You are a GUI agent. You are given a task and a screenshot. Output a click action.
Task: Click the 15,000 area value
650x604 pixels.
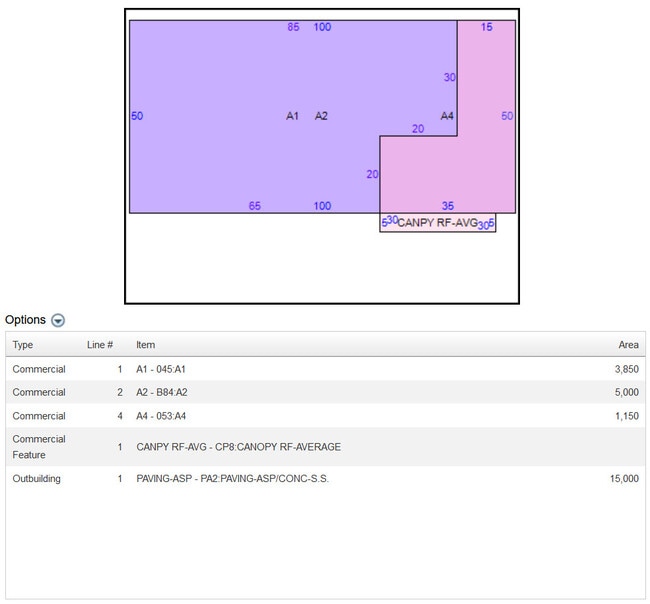pyautogui.click(x=624, y=479)
